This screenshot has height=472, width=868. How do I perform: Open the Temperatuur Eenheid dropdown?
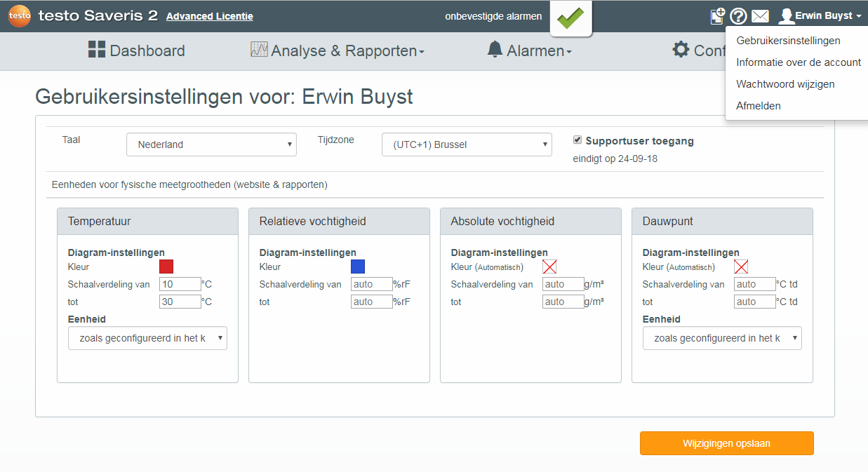[147, 338]
